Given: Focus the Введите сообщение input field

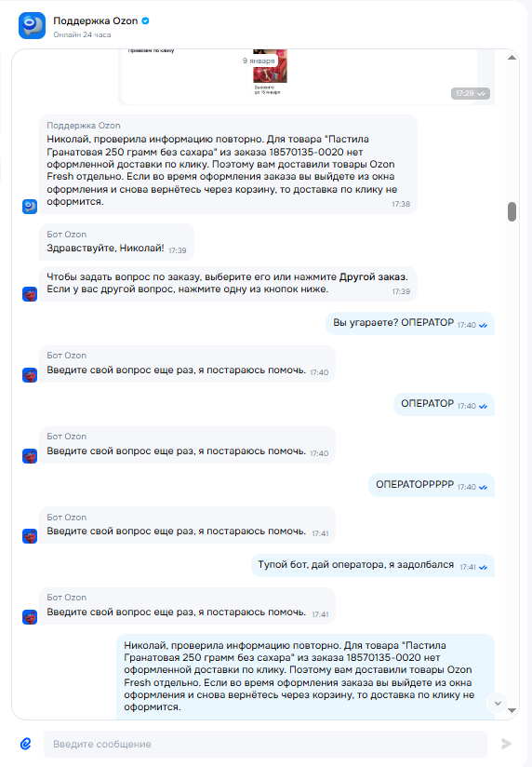Looking at the screenshot, I should (265, 744).
